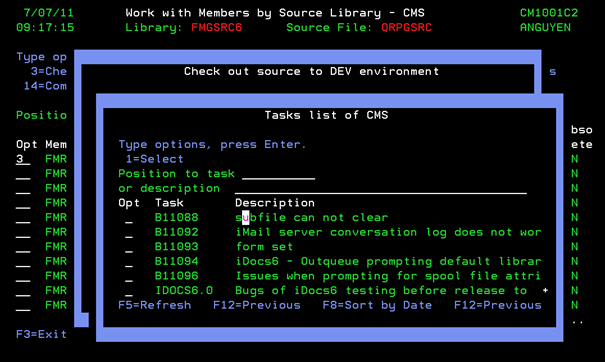The width and height of the screenshot is (605, 362).
Task: Click the user name ANGUYEN
Action: [x=545, y=27]
